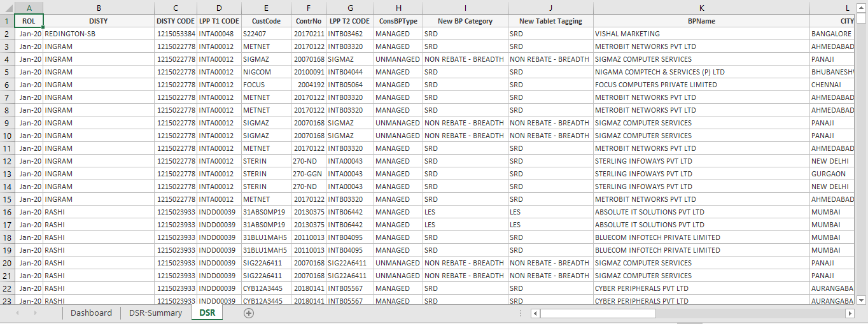The width and height of the screenshot is (868, 324).
Task: Click previous sheet navigation arrow
Action: [x=17, y=313]
